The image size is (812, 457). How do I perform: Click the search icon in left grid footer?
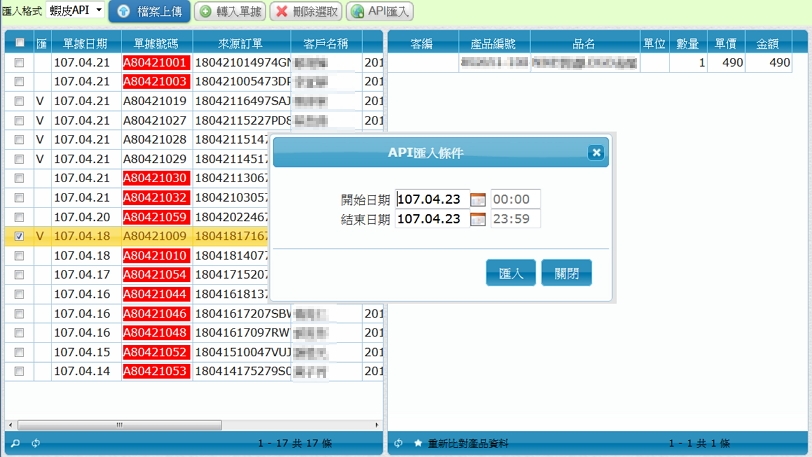pos(15,443)
